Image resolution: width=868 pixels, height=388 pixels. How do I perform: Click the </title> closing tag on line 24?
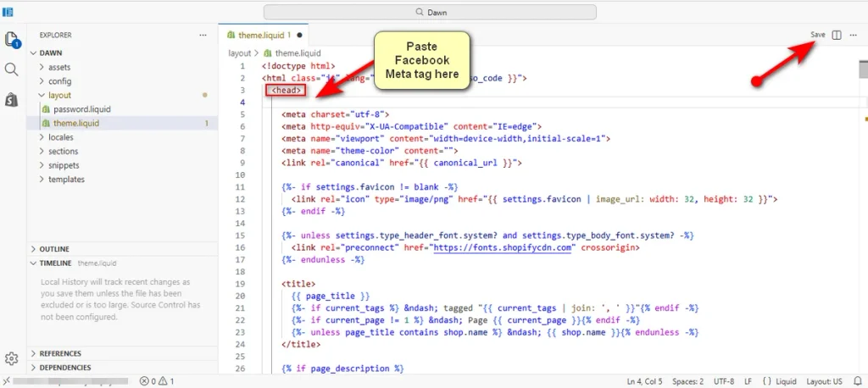tap(301, 344)
